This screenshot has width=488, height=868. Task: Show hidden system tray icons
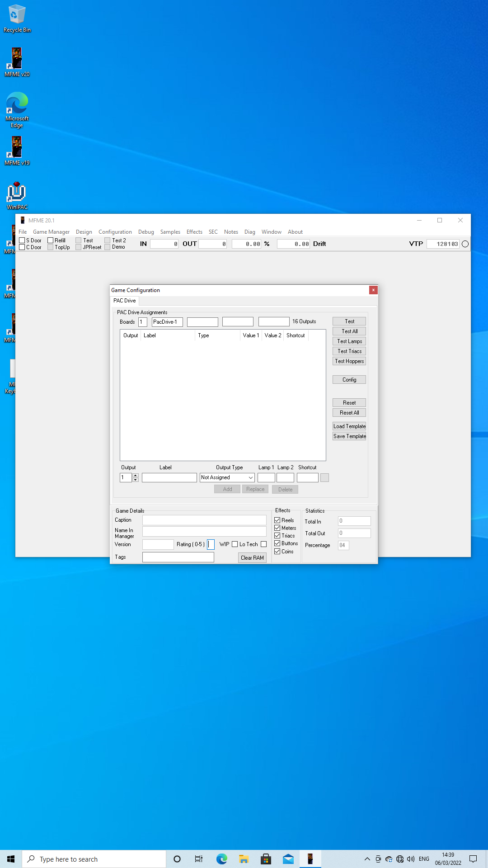pyautogui.click(x=367, y=859)
